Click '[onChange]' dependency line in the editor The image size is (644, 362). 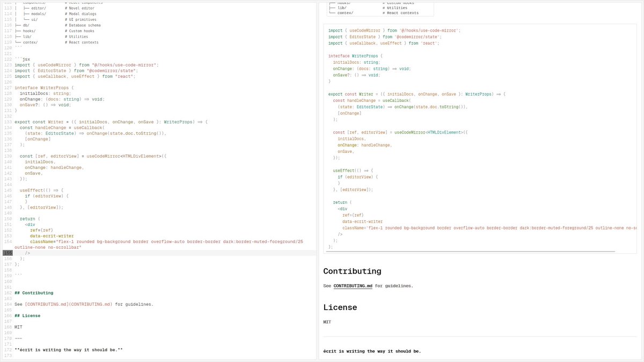tap(38, 139)
